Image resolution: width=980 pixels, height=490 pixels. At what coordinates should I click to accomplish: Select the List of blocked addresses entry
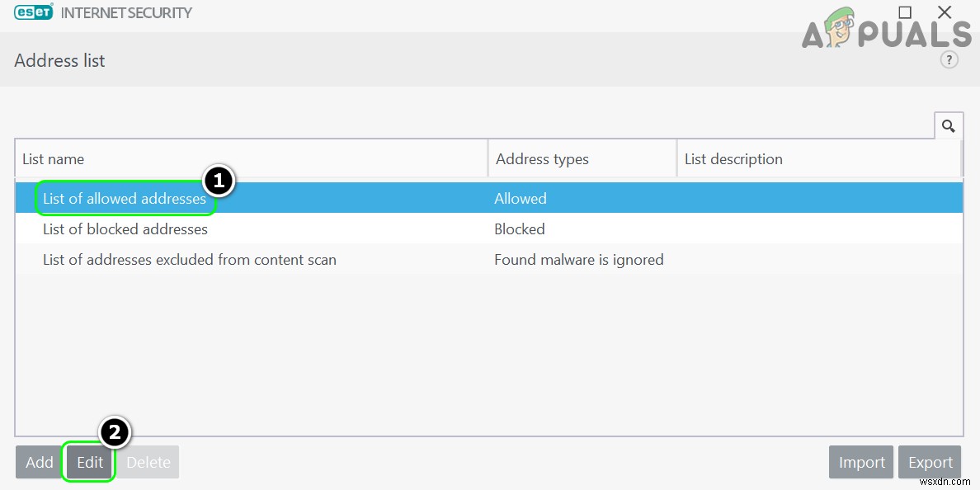(125, 229)
